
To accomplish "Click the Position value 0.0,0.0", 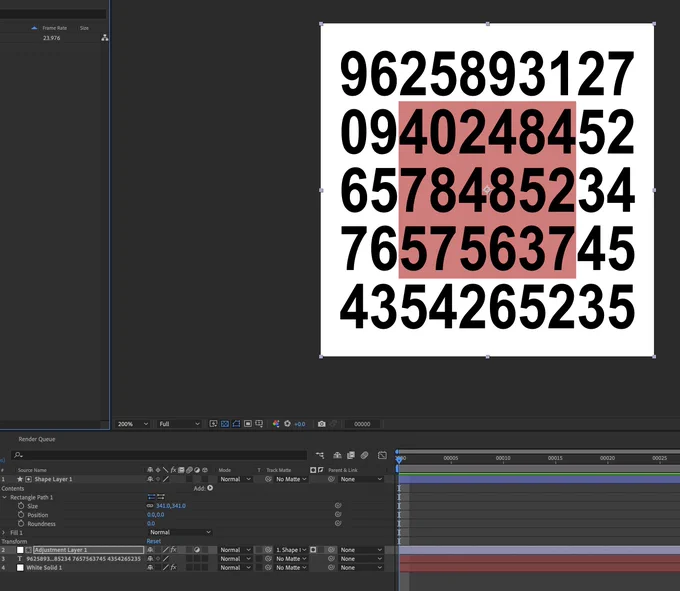I will click(155, 515).
